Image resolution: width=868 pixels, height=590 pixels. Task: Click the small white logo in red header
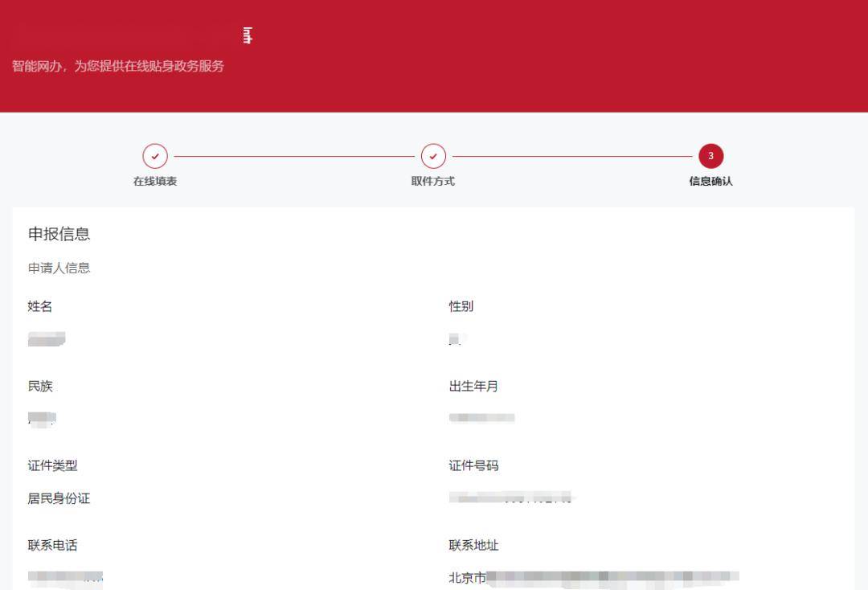click(248, 35)
